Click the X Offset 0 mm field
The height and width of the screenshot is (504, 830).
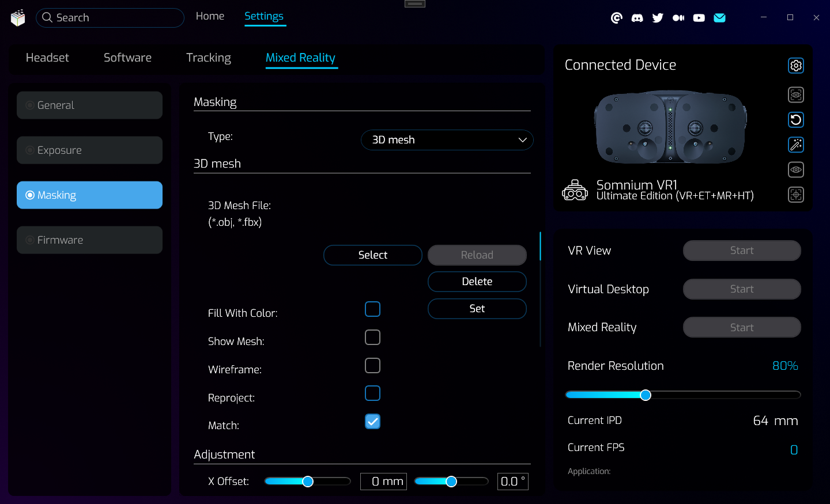(x=383, y=482)
